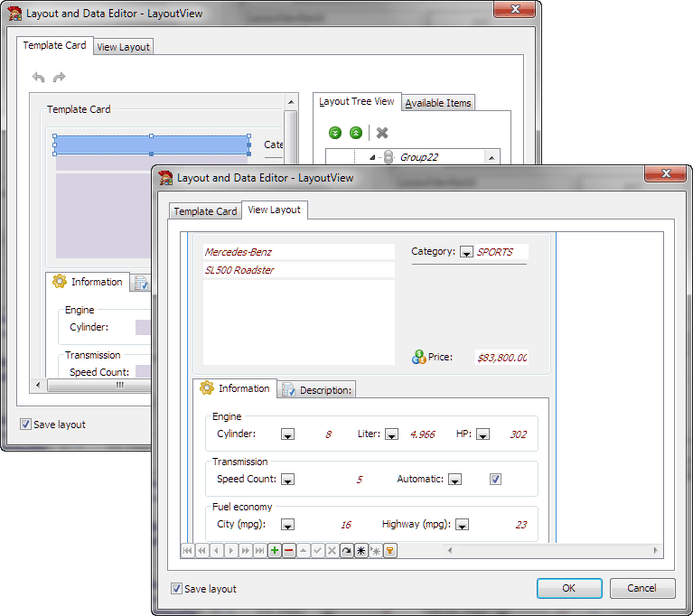Delete record with red minus button
This screenshot has height=616, width=693.
288,551
